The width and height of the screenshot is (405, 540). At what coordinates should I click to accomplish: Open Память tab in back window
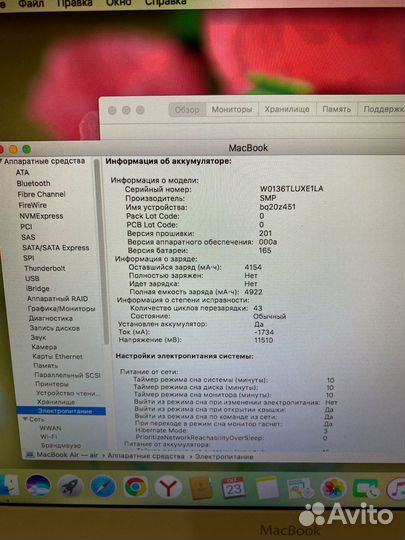point(336,109)
